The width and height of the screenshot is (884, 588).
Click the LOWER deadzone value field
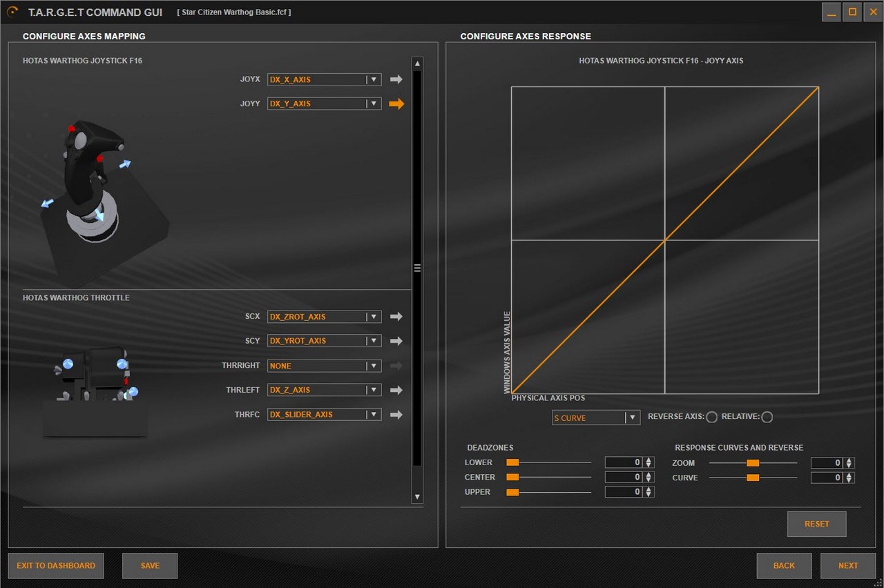pos(624,462)
